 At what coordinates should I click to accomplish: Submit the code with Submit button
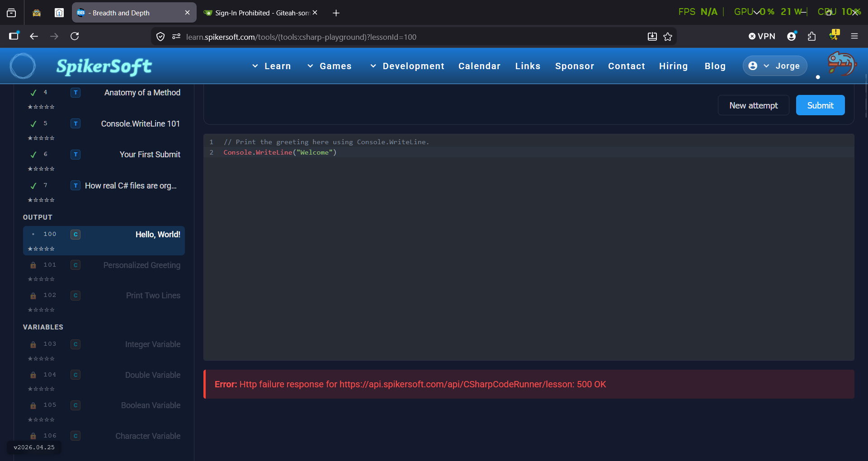(x=820, y=105)
